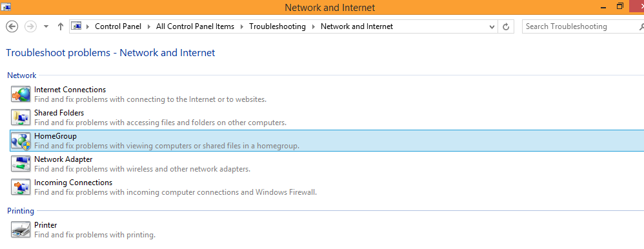Screen dimensions: 644x249
Task: Expand the arrow after Control Panel breadcrumb
Action: tap(148, 26)
